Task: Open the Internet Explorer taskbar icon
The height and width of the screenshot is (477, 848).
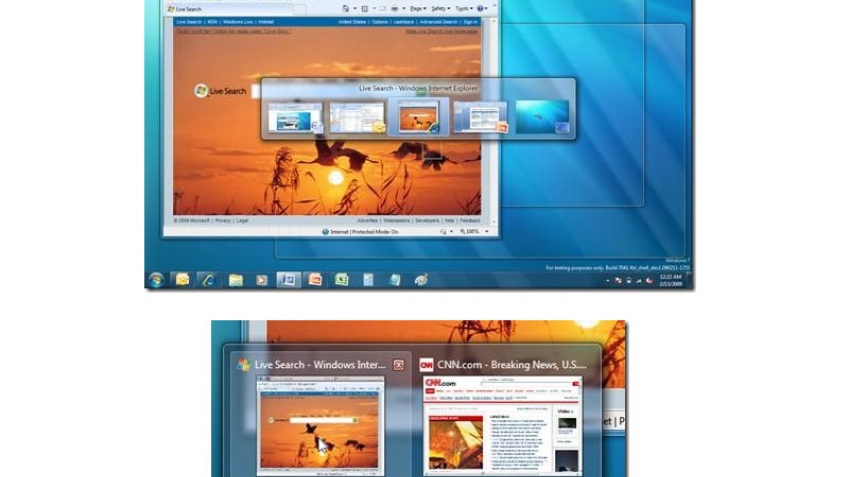Action: tap(208, 280)
